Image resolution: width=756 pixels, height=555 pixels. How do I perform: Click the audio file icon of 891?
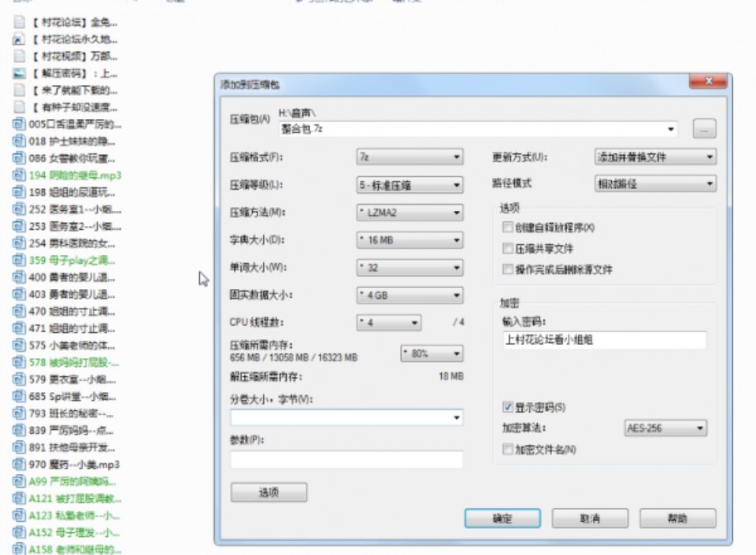[19, 448]
